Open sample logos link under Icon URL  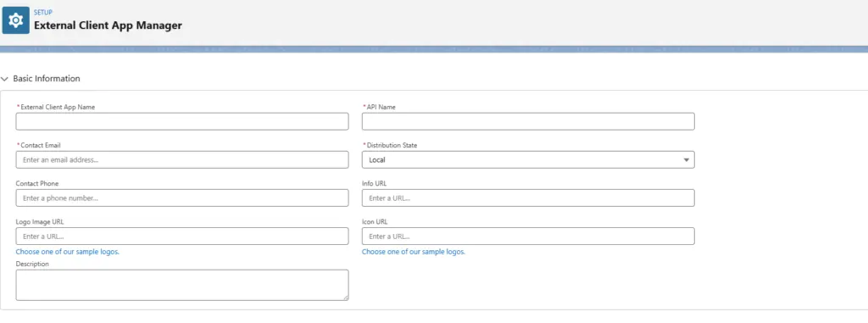414,252
